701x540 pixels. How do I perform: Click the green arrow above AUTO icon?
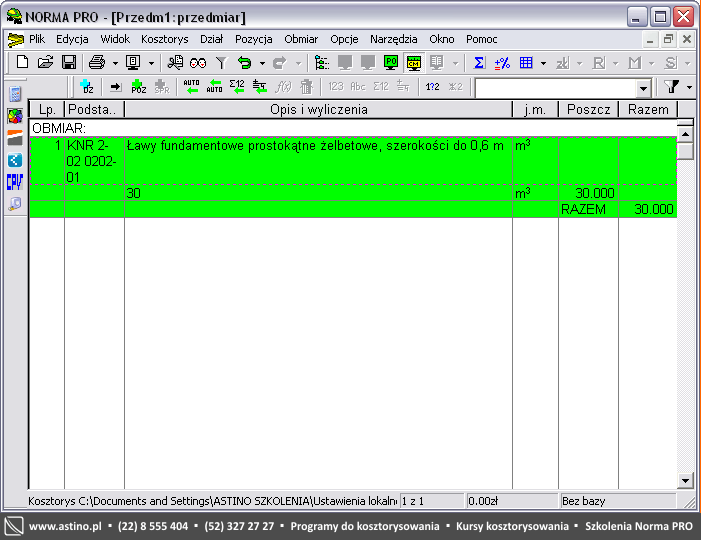coord(215,86)
